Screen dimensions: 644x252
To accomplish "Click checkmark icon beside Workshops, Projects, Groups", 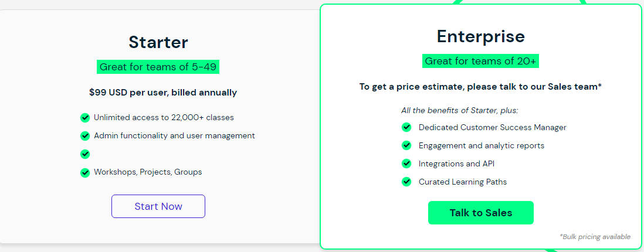I will tap(85, 172).
